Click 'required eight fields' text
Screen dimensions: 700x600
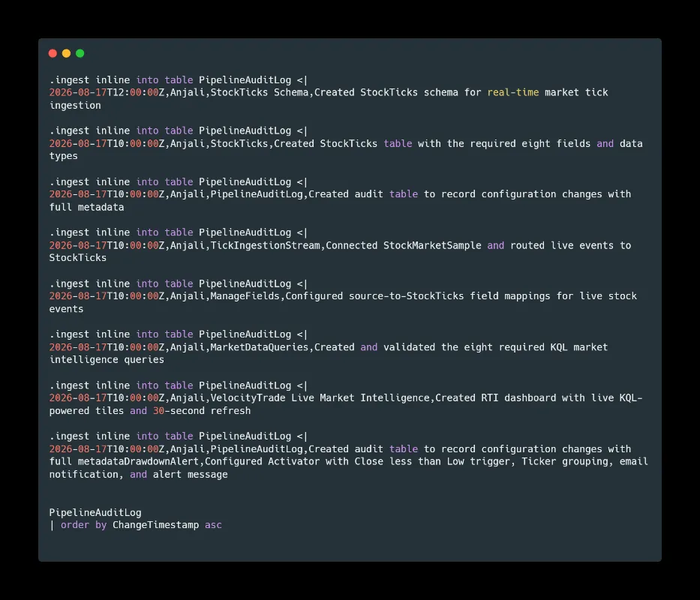pos(530,143)
